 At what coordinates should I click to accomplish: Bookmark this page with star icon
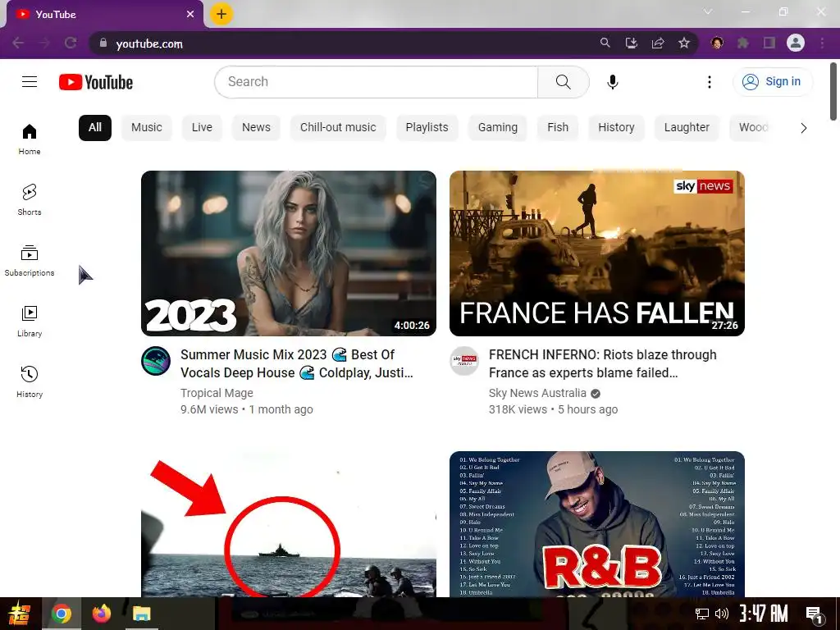684,43
